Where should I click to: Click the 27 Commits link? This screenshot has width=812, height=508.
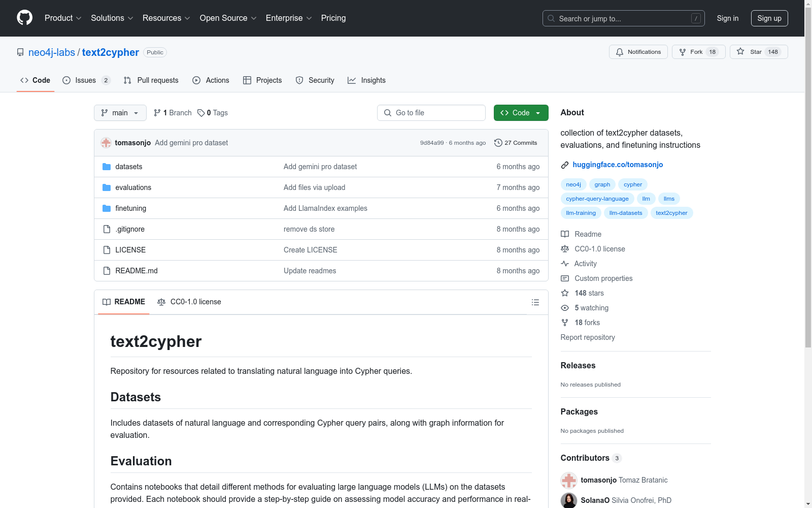(x=516, y=143)
